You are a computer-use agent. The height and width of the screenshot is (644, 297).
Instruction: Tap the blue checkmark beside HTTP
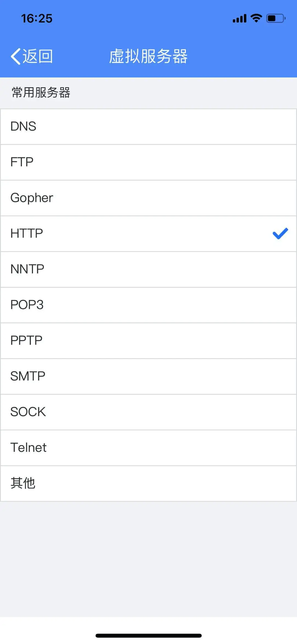[280, 233]
